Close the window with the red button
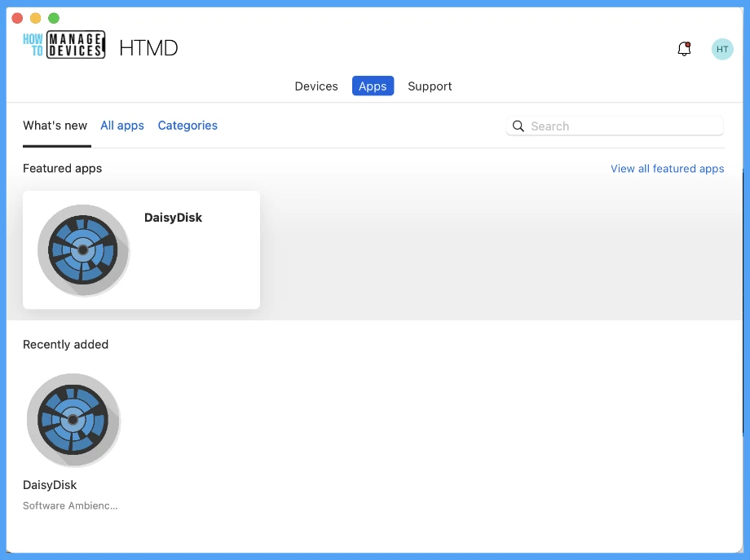The height and width of the screenshot is (560, 750). click(17, 18)
